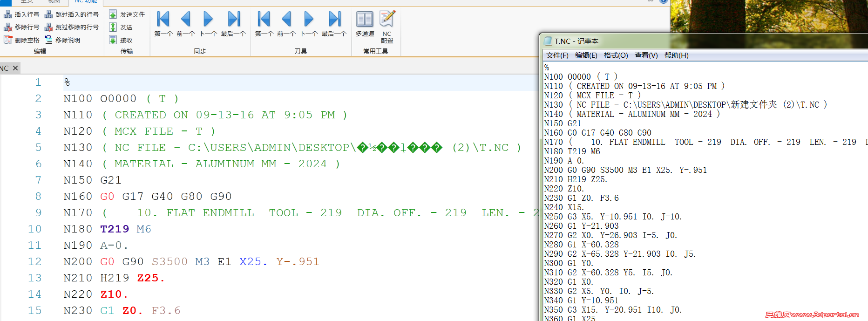The height and width of the screenshot is (321, 868).
Task: Click the S3500 value in editor line 12
Action: 170,262
